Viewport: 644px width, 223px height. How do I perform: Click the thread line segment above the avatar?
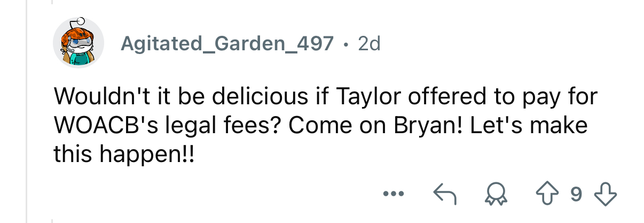[x=52, y=3]
